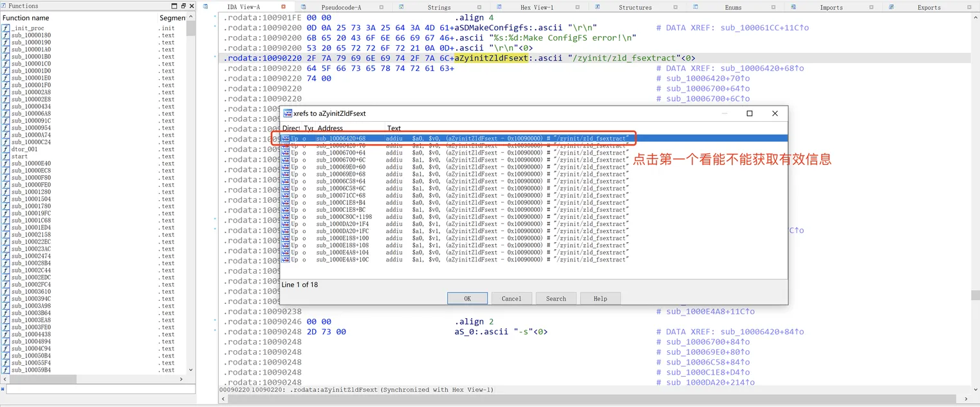This screenshot has width=980, height=407.
Task: Click the xref icon beside sub_10006C58+64 in dialog
Action: coord(286,181)
